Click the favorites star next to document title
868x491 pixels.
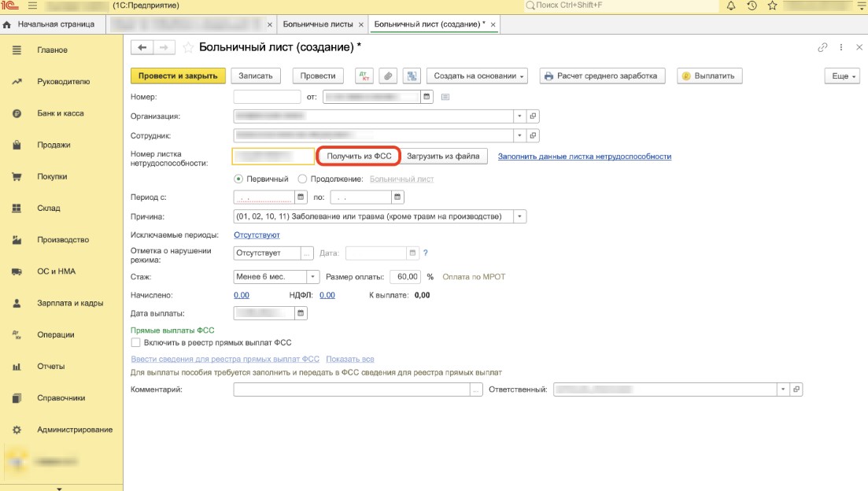coord(188,47)
